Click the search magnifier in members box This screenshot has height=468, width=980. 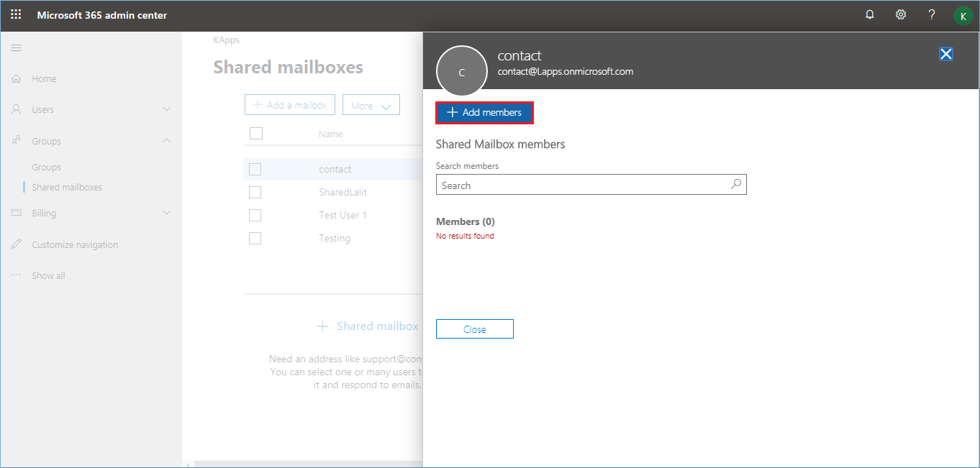pyautogui.click(x=736, y=184)
